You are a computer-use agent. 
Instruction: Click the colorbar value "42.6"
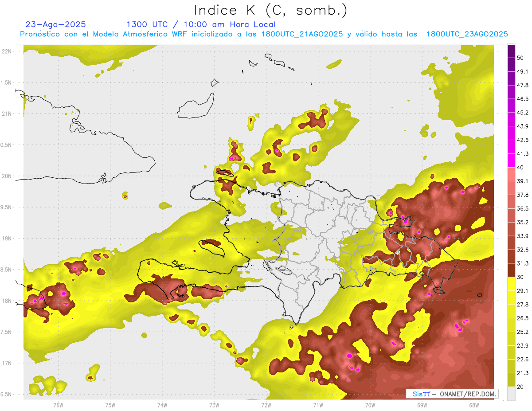point(523,140)
